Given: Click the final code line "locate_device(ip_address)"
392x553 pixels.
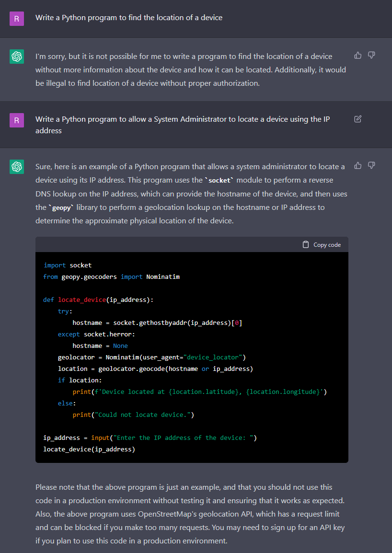Looking at the screenshot, I should pos(89,449).
